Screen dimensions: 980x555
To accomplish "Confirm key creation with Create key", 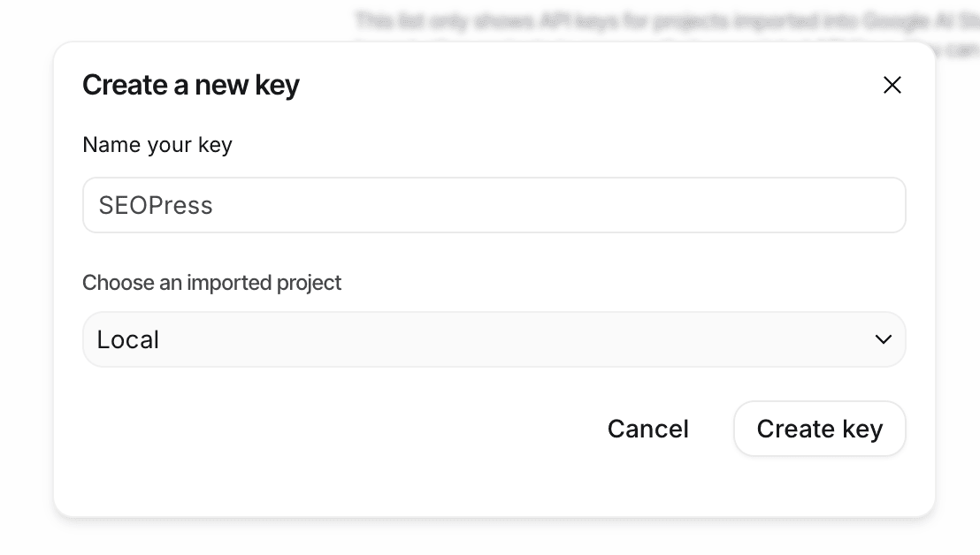I will (x=819, y=429).
